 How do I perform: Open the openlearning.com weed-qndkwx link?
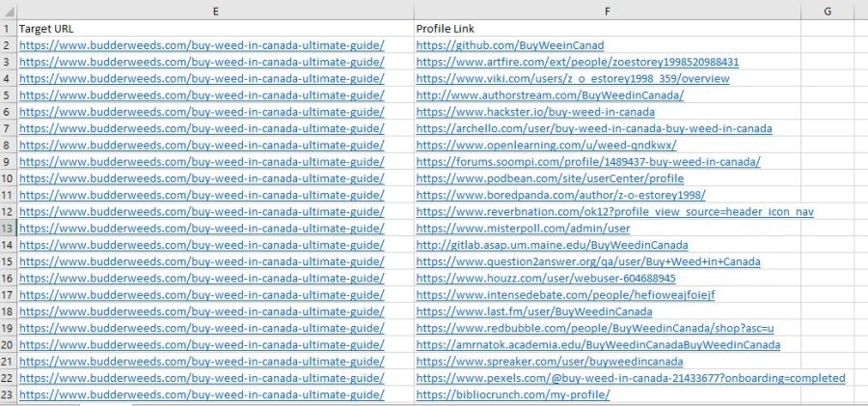(547, 145)
